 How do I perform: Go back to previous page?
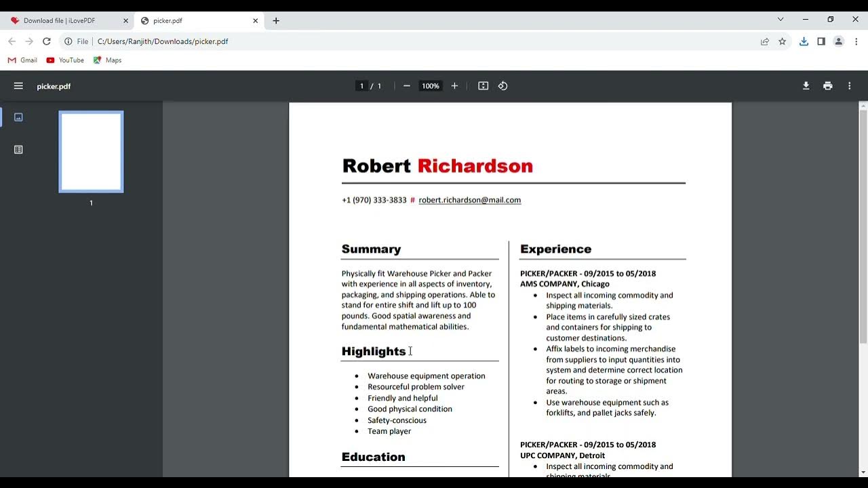coord(12,41)
